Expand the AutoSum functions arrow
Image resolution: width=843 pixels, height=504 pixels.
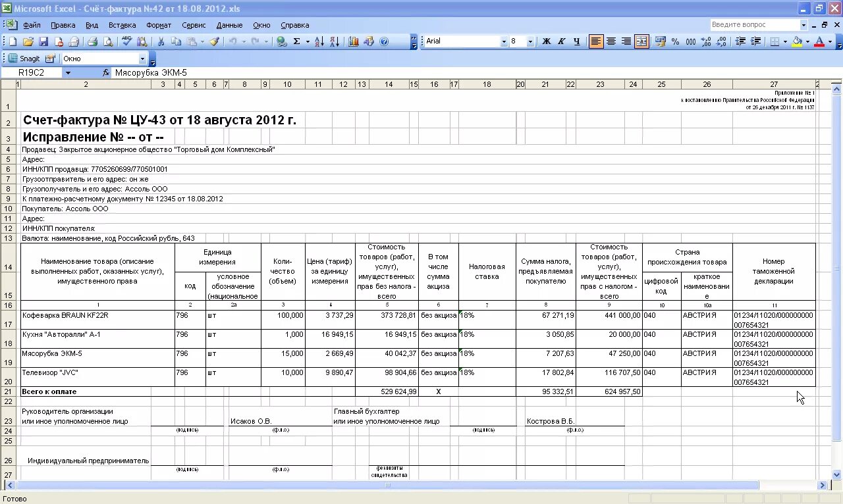tap(307, 41)
